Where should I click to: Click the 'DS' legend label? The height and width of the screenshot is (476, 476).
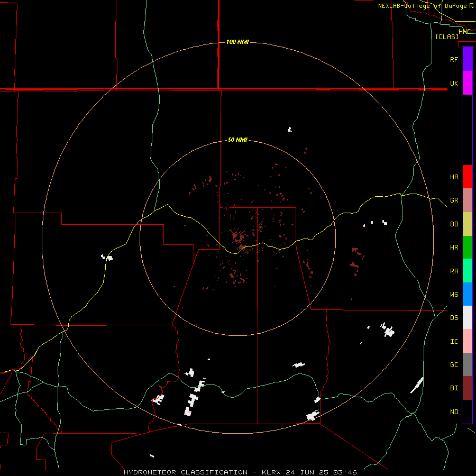(x=454, y=318)
